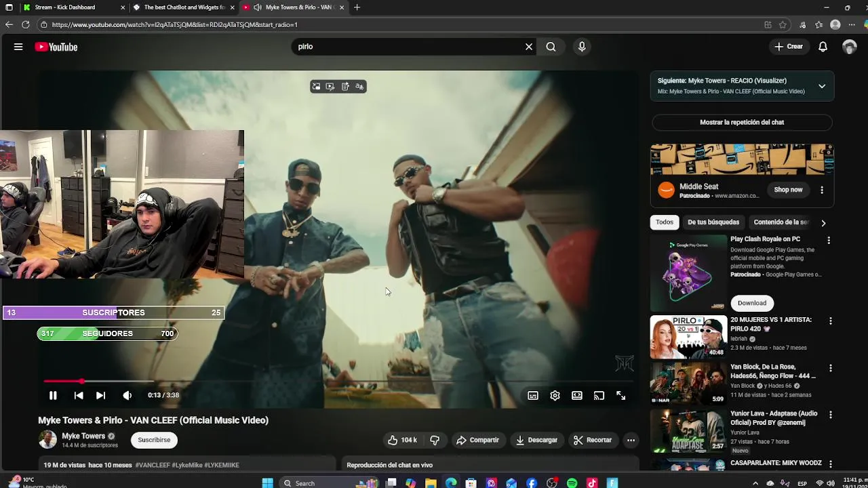The width and height of the screenshot is (868, 488).
Task: Dislike the video with thumbs down
Action: [435, 440]
